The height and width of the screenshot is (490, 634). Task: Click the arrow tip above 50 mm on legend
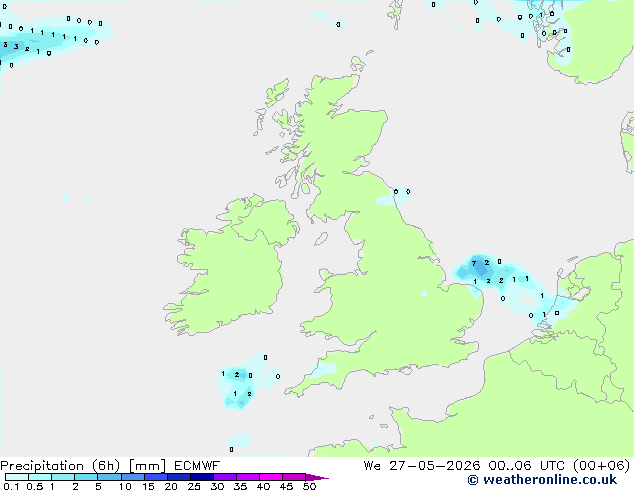[x=317, y=477]
